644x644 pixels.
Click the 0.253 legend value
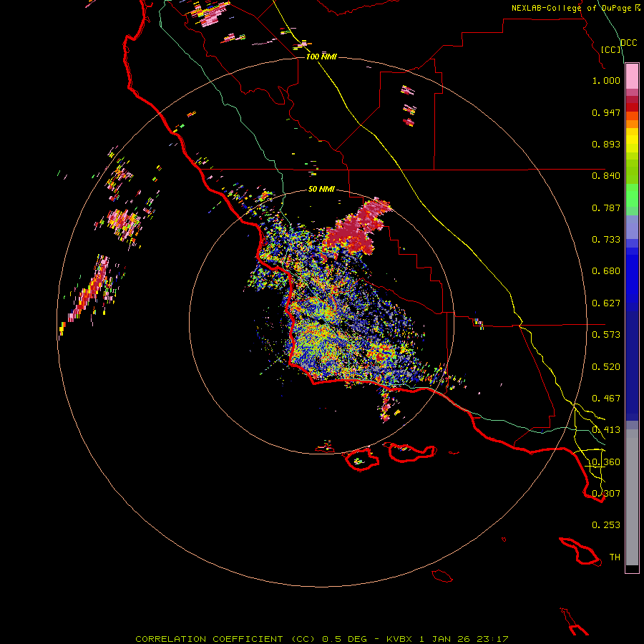(x=606, y=525)
